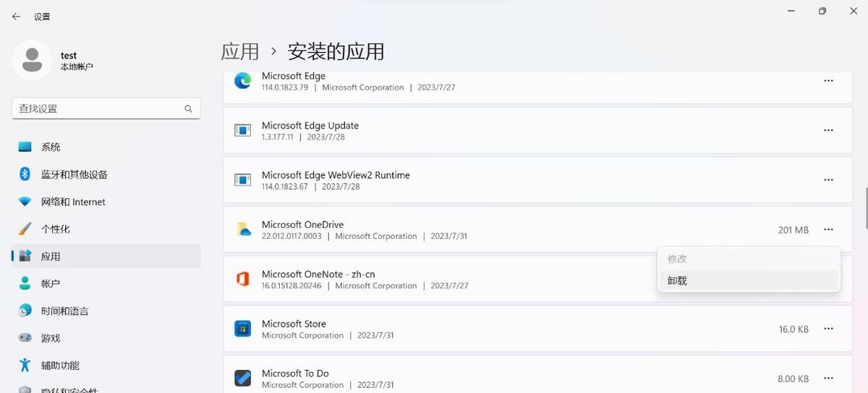Click the 安装的应用 page heading
Viewport: 868px width, 393px height.
point(336,51)
